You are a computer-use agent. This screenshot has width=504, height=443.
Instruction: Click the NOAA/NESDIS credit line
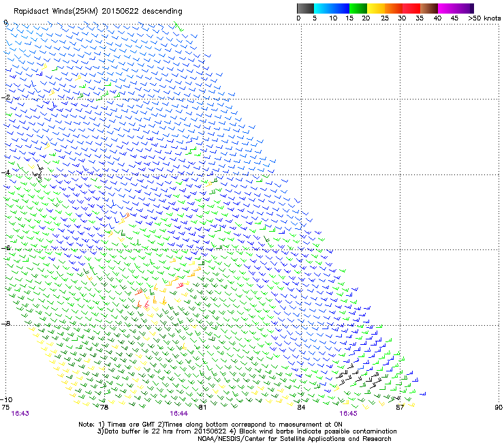pos(294,439)
